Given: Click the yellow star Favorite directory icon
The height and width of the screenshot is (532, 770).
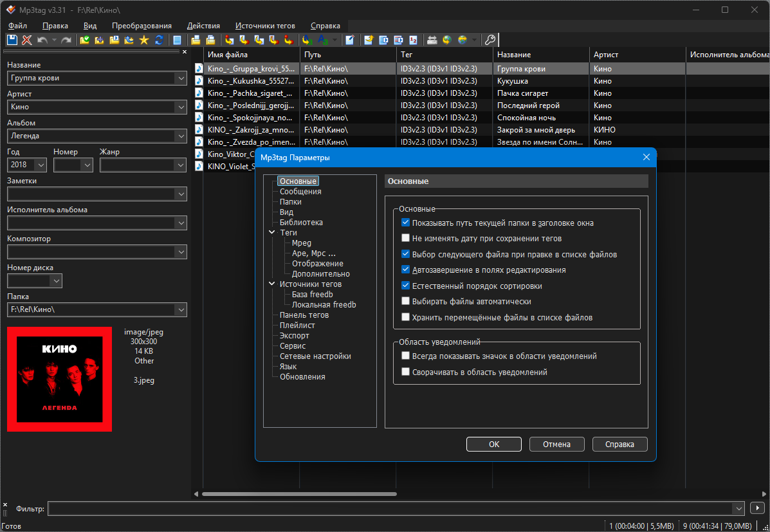Looking at the screenshot, I should (x=144, y=40).
